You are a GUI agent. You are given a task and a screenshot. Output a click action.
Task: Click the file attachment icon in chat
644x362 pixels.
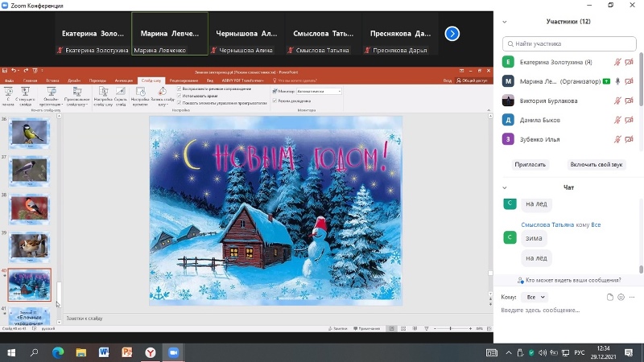click(x=610, y=297)
